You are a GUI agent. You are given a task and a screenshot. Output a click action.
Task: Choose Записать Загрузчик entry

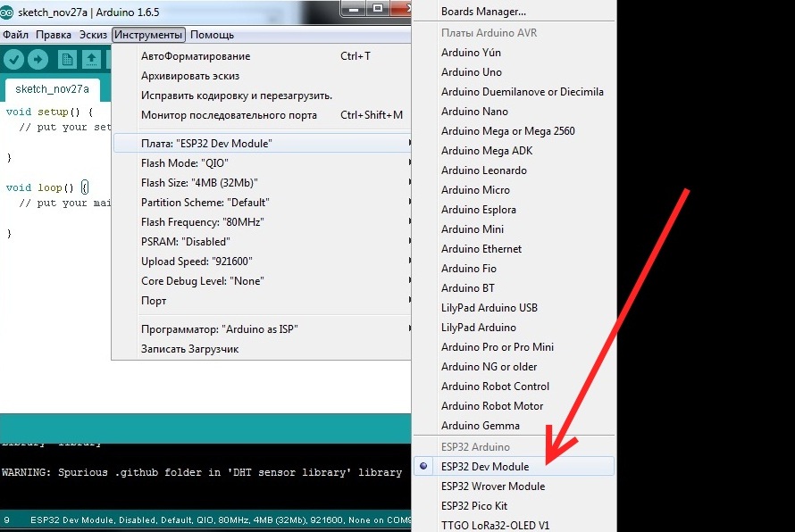coord(262,349)
